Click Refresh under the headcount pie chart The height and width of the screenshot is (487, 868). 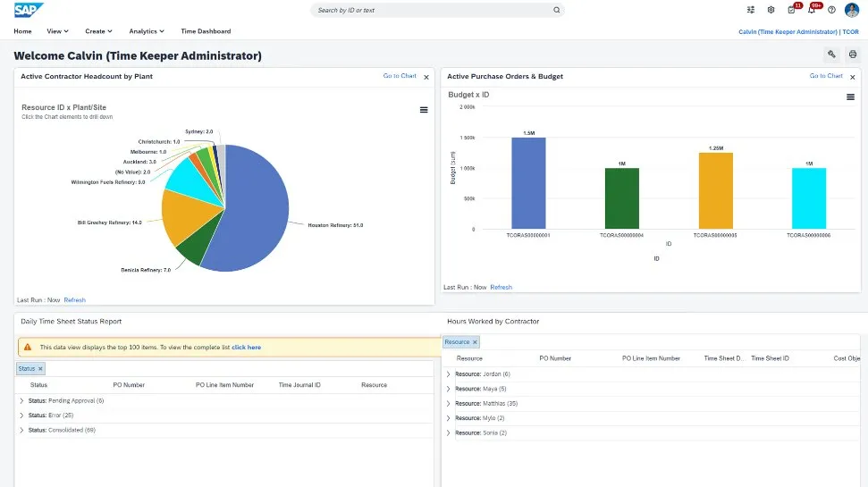[75, 299]
